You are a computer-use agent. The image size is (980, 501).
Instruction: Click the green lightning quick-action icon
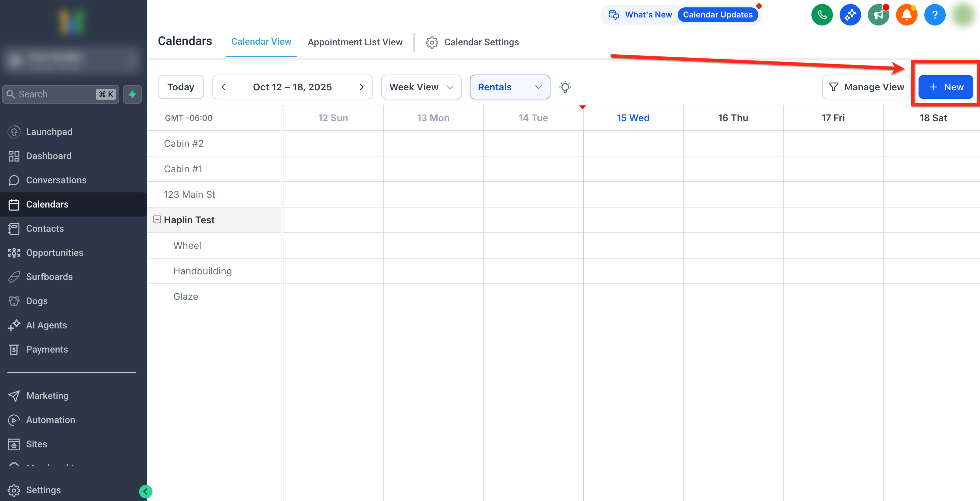click(132, 94)
